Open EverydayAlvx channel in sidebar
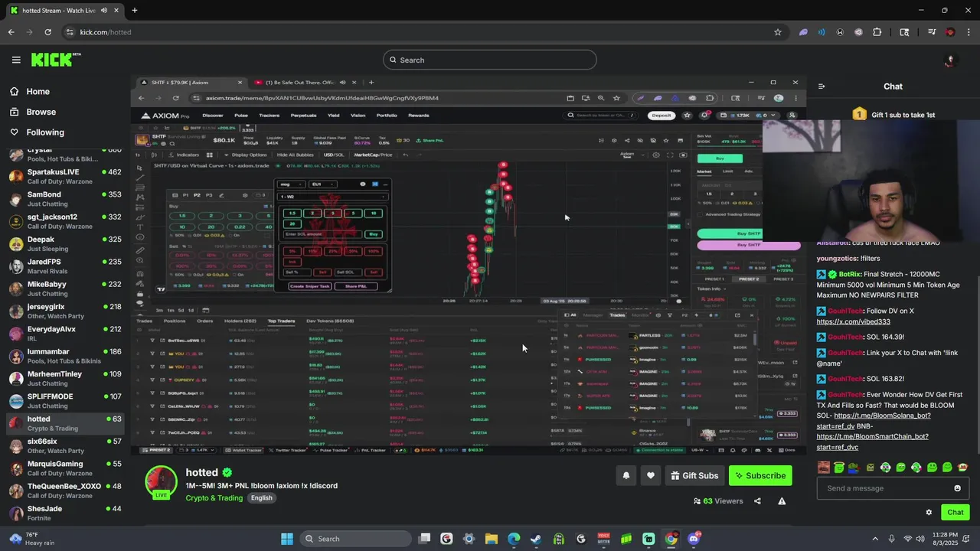This screenshot has width=980, height=551. click(65, 334)
